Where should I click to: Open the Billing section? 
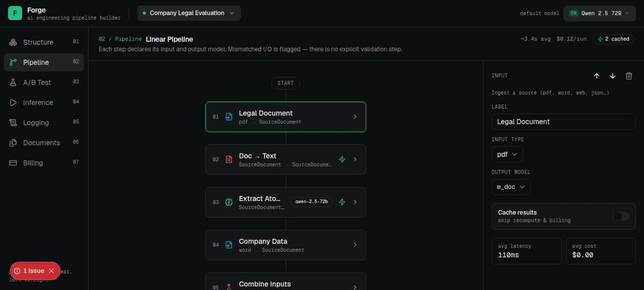pyautogui.click(x=44, y=163)
